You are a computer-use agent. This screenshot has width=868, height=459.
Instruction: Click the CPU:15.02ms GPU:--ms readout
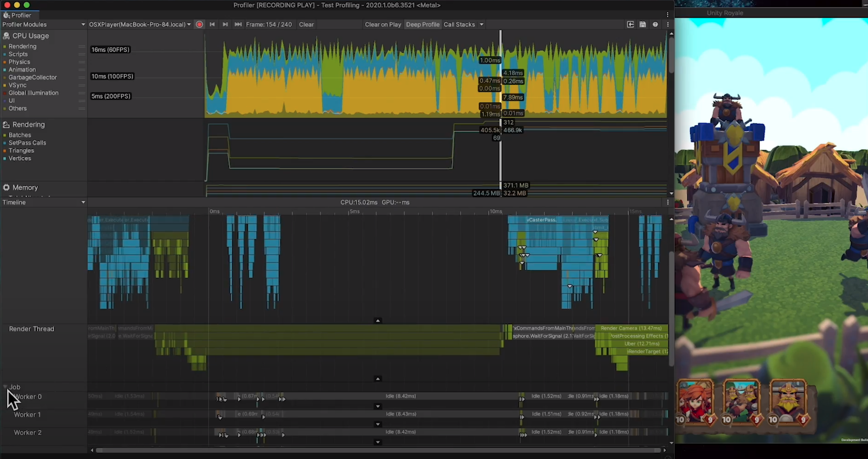point(375,202)
